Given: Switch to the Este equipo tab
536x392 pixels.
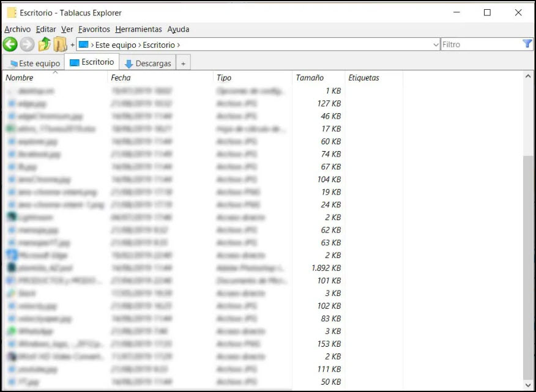Looking at the screenshot, I should (34, 63).
